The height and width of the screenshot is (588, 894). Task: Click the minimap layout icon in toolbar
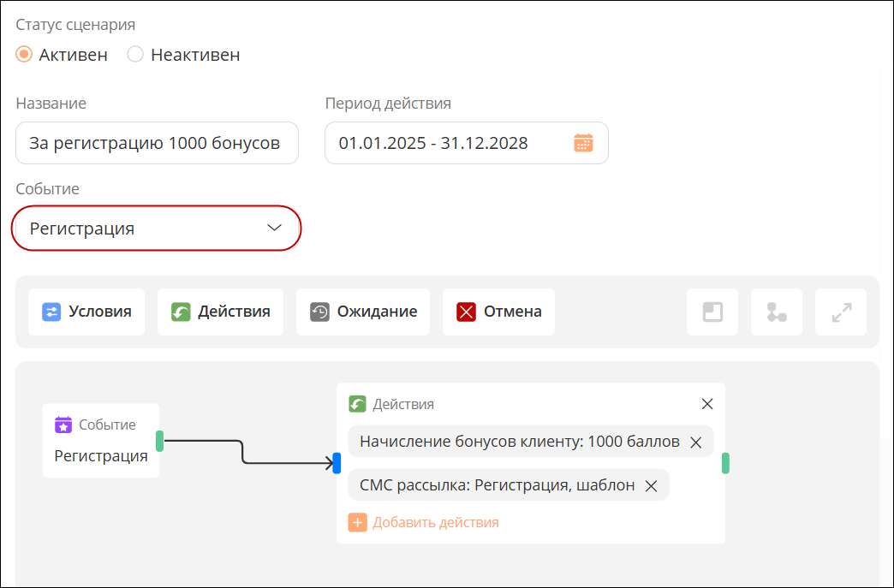click(712, 312)
